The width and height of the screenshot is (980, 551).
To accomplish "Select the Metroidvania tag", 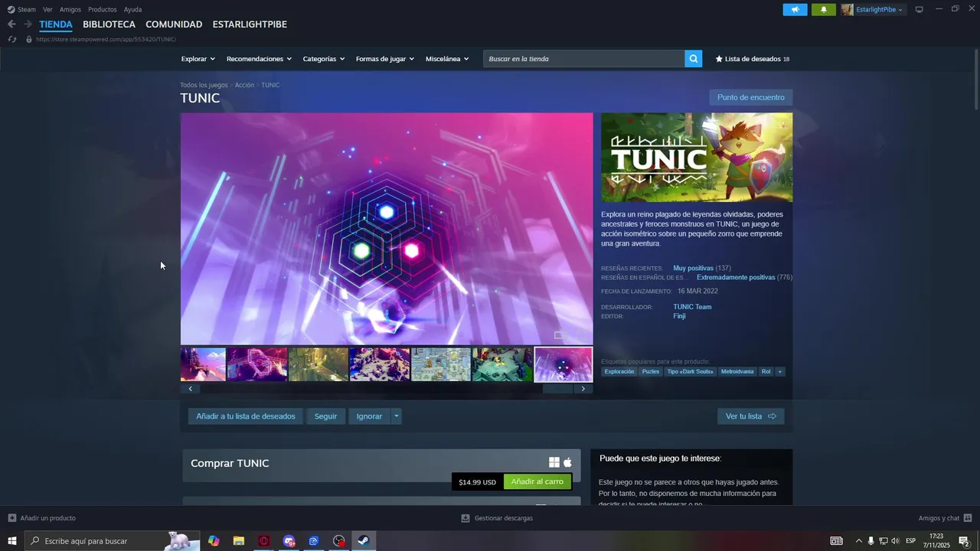I will tap(737, 372).
